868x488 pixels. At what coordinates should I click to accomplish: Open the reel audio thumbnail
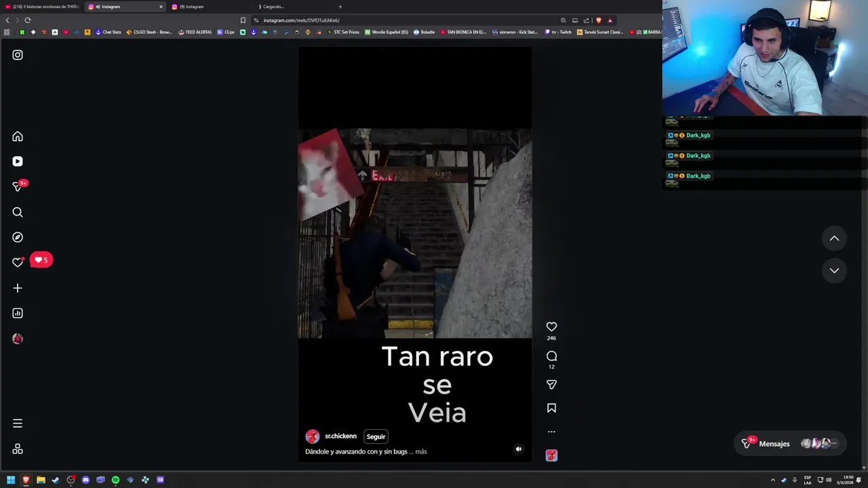pos(551,455)
